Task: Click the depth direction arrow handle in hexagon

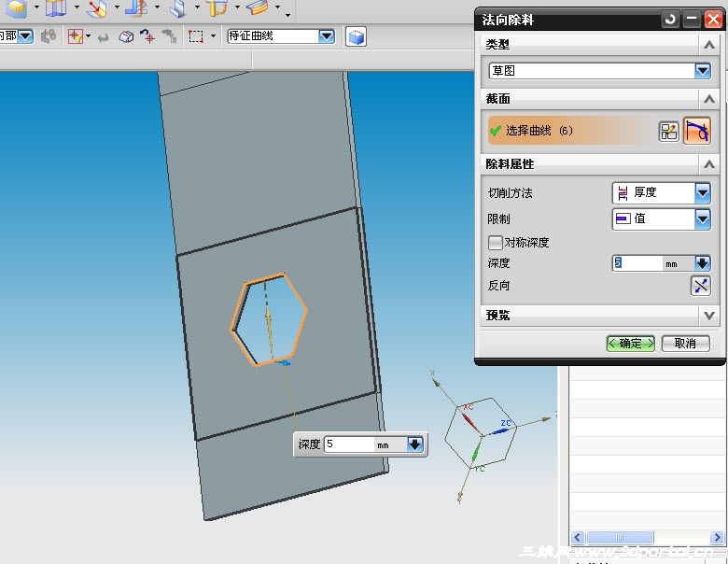Action: [x=269, y=317]
